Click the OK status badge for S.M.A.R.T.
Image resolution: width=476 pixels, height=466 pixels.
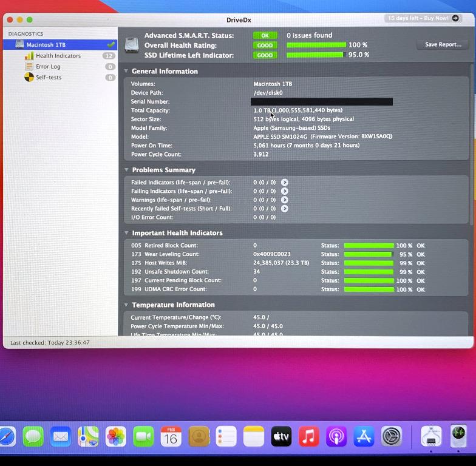click(265, 35)
